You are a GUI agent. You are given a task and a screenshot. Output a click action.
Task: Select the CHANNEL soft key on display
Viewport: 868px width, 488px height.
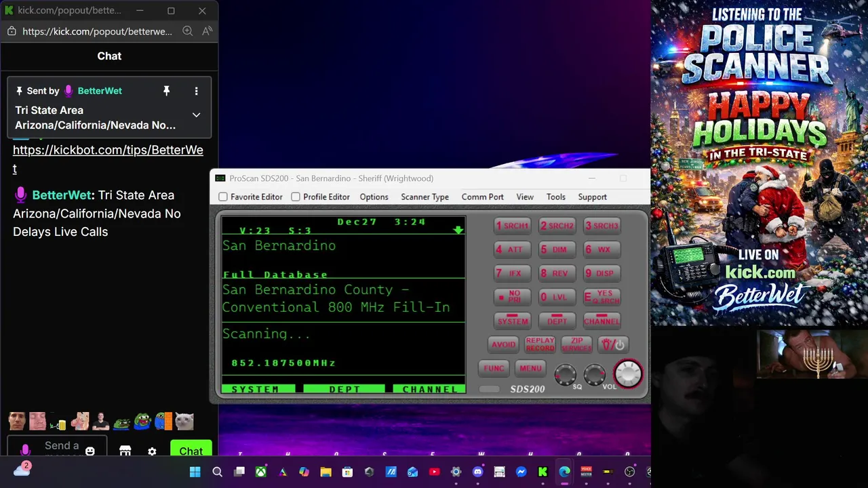(x=429, y=389)
